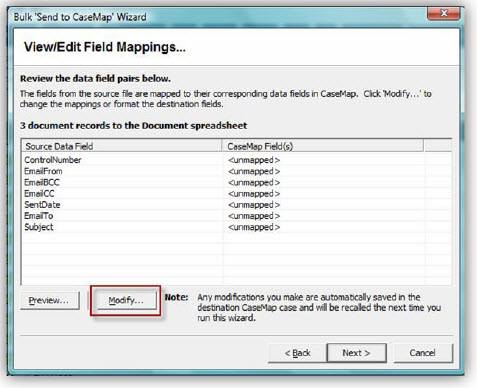Viewport: 477px width, 388px height.
Task: Go back with the Back button
Action: (x=297, y=353)
